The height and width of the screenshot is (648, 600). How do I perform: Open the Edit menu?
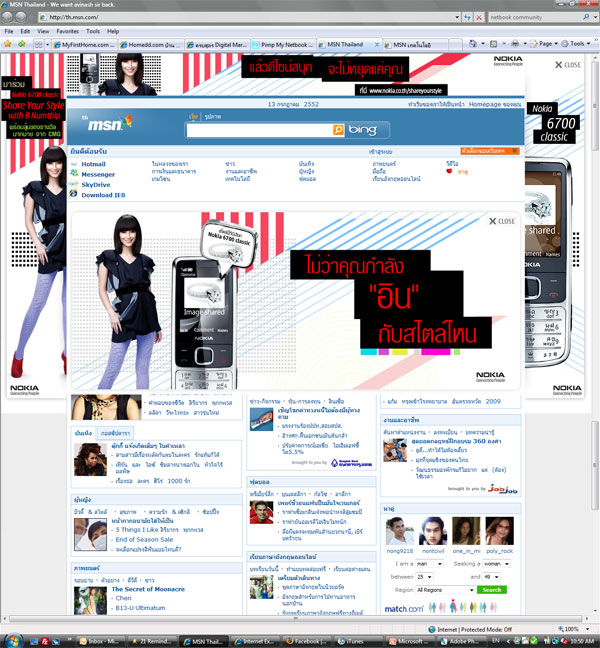click(x=25, y=31)
